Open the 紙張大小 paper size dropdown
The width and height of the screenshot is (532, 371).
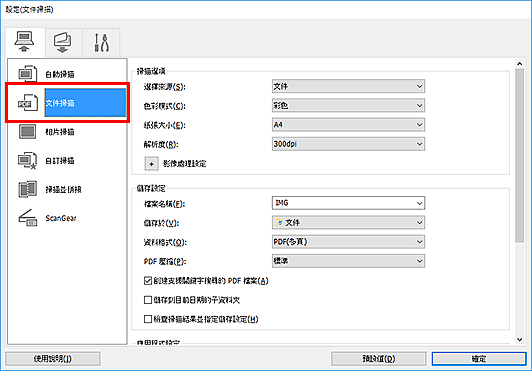348,125
